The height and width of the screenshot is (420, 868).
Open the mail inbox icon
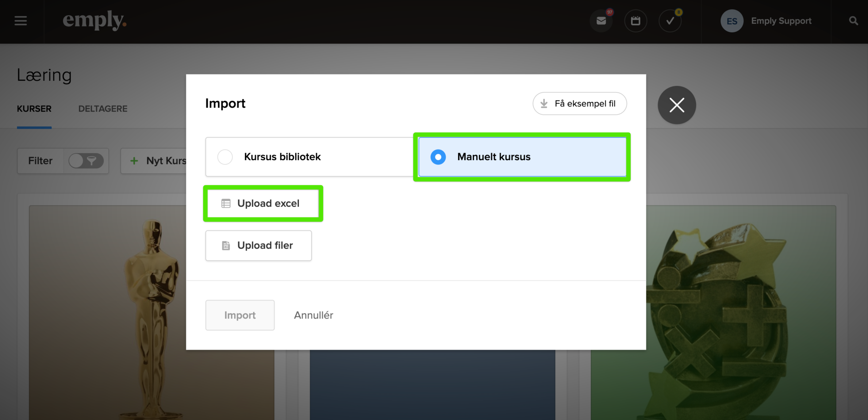[x=601, y=21]
